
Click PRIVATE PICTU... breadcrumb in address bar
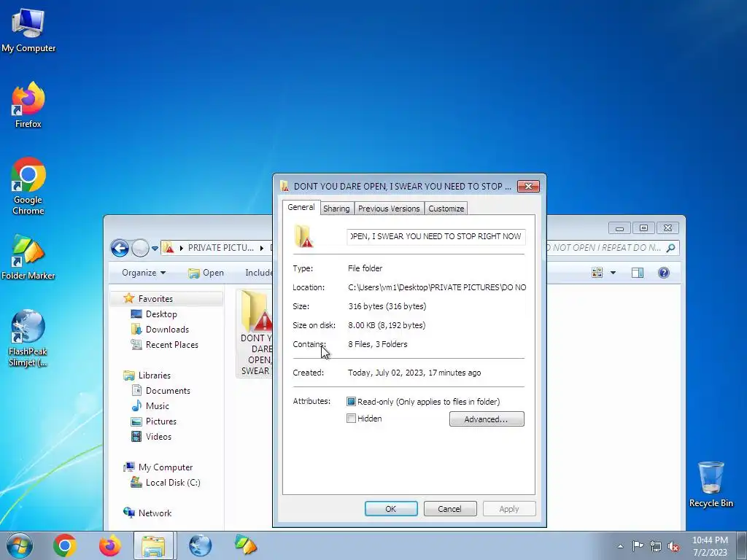[220, 248]
